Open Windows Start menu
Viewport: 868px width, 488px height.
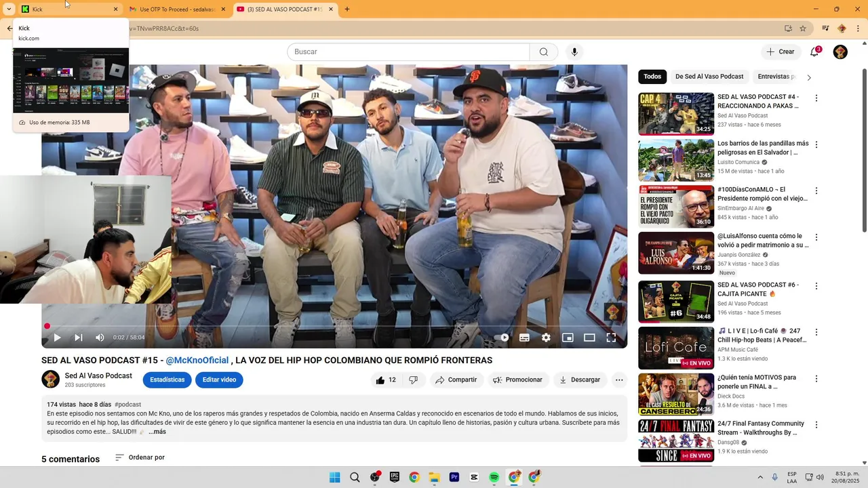coord(335,477)
